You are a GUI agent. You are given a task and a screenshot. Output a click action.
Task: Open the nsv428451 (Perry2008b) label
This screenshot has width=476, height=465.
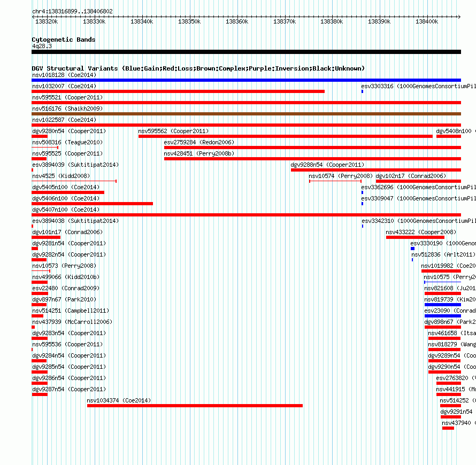pyautogui.click(x=199, y=153)
